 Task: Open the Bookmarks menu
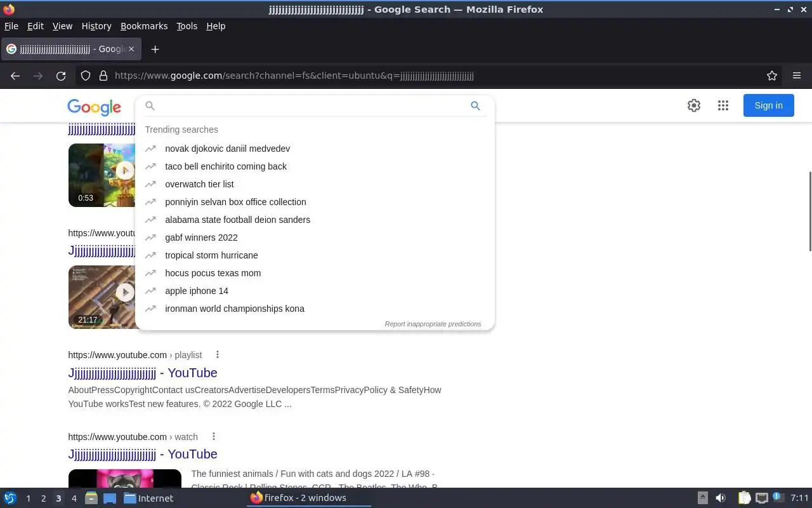(x=144, y=26)
